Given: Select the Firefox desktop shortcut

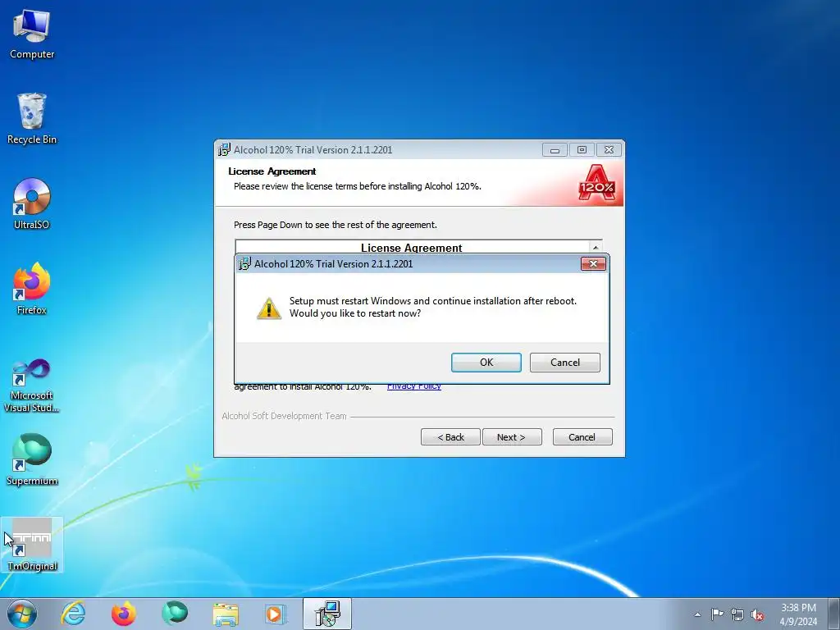Looking at the screenshot, I should point(32,290).
